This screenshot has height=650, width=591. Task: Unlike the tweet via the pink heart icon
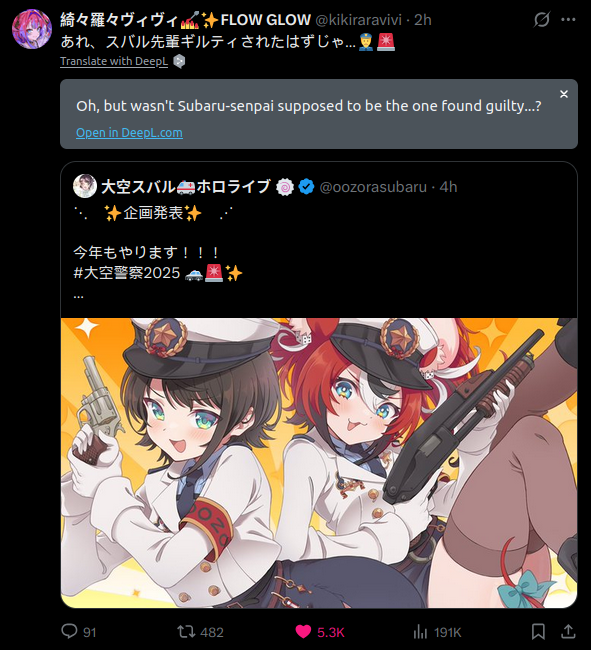pyautogui.click(x=303, y=632)
